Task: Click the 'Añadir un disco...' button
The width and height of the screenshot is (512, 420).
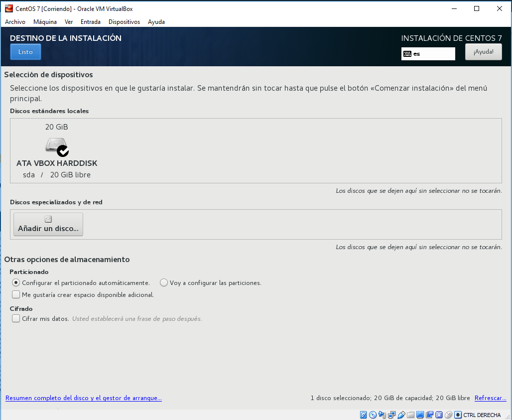Action: point(48,224)
